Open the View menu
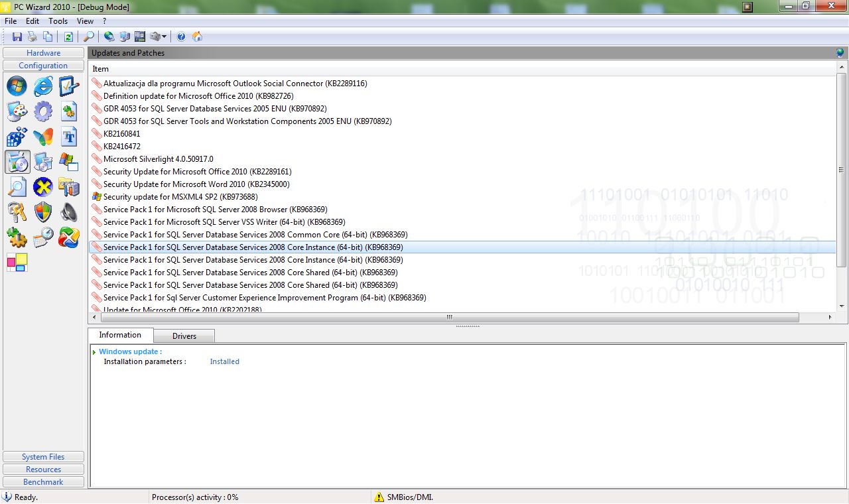The image size is (849, 504). 85,21
